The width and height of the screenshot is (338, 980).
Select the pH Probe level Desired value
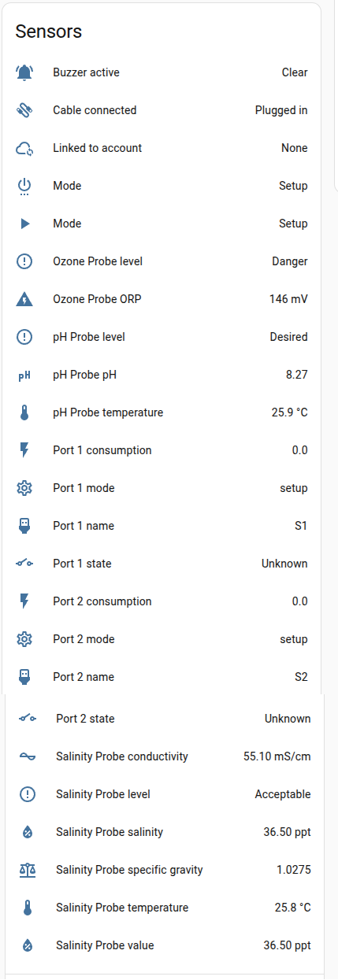289,337
